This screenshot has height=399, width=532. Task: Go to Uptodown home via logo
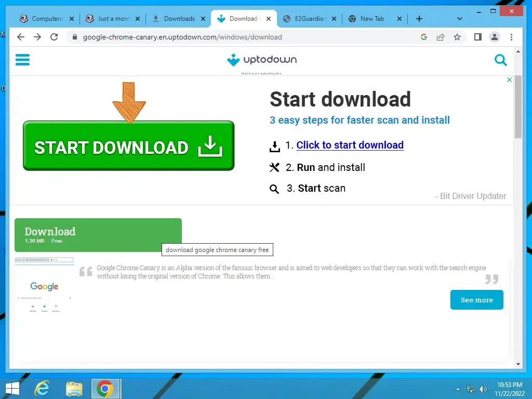(x=262, y=60)
